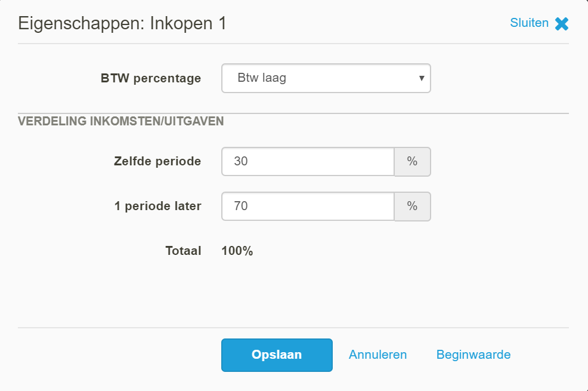Screen dimensions: 588x391
Task: Click the separator line under the dialog title
Action: point(293,44)
